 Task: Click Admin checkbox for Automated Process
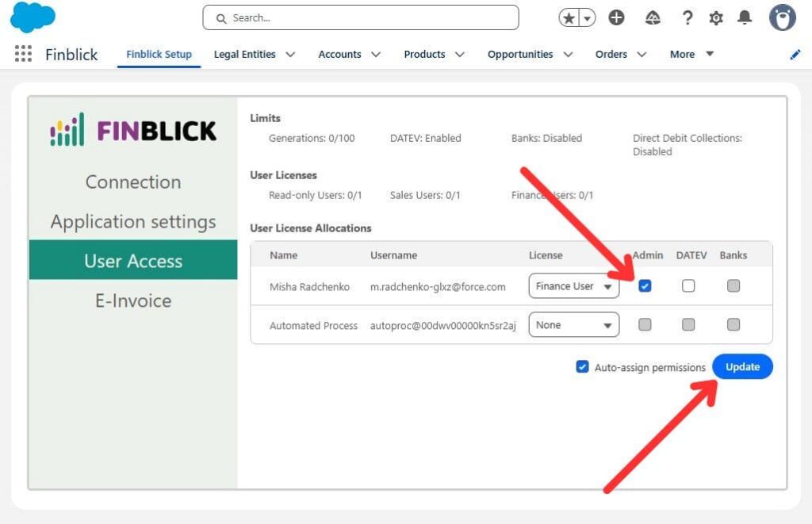pos(645,325)
